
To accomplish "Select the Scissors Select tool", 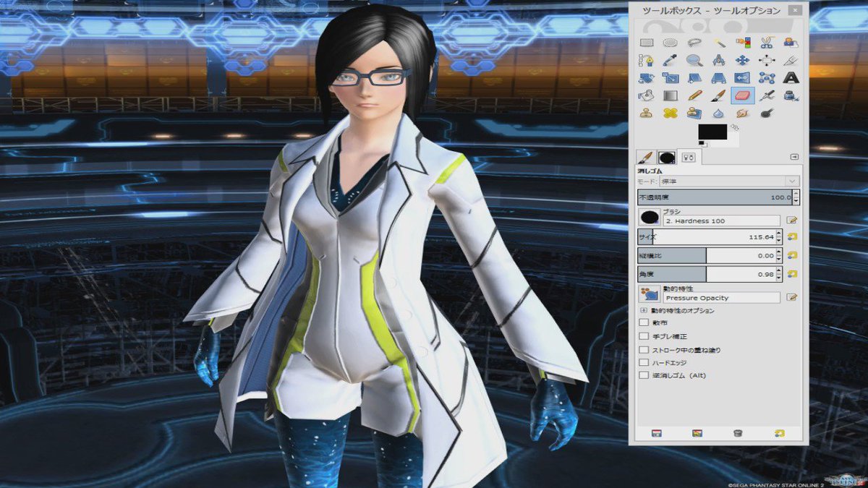I will pyautogui.click(x=767, y=43).
